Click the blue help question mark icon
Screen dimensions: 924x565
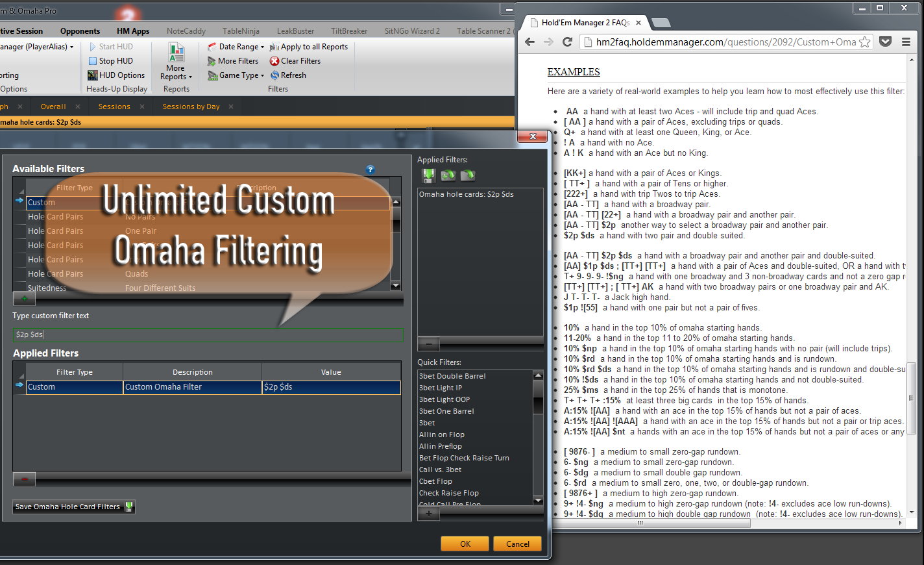coord(370,169)
